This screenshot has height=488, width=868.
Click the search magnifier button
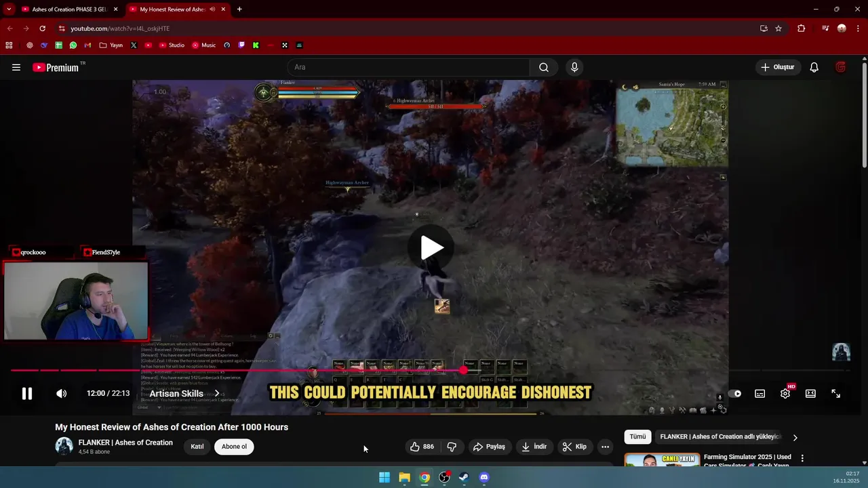[544, 67]
